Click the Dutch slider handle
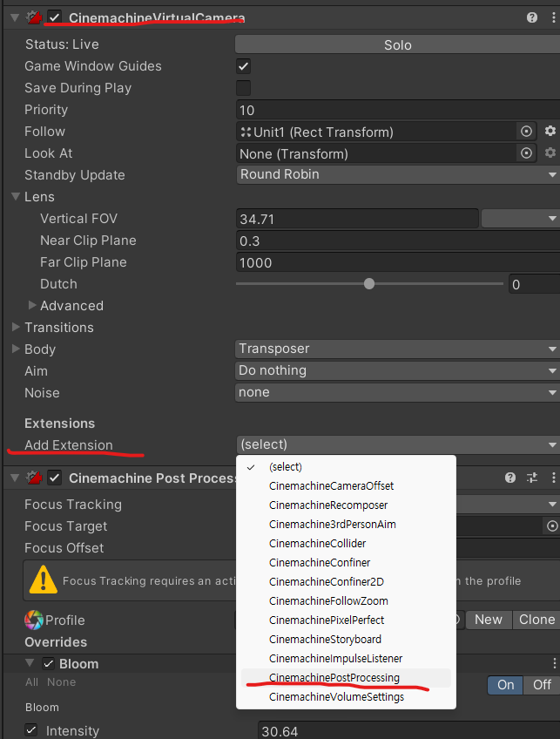The width and height of the screenshot is (560, 739). (369, 284)
